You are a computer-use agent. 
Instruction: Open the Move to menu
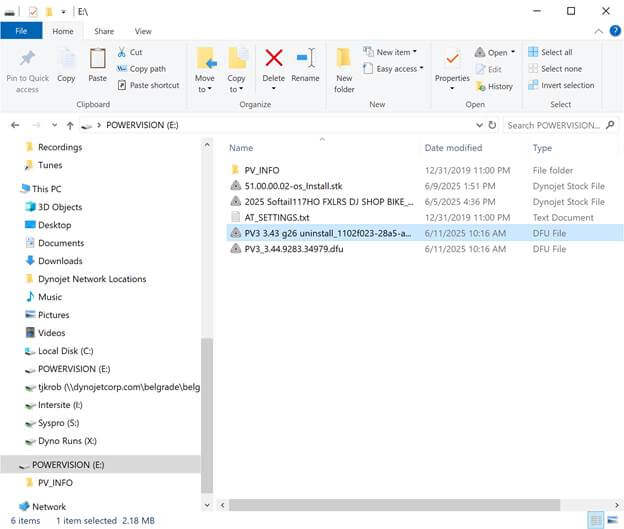click(205, 71)
